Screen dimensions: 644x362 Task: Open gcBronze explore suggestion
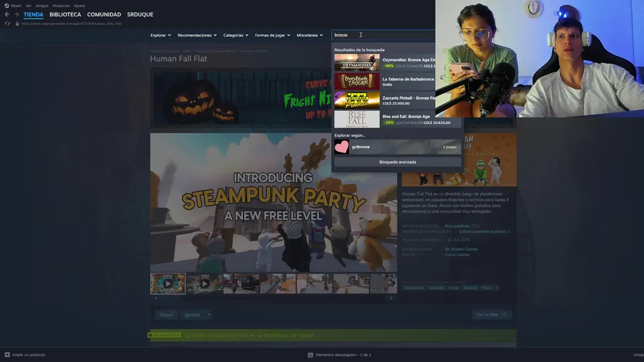(x=397, y=147)
